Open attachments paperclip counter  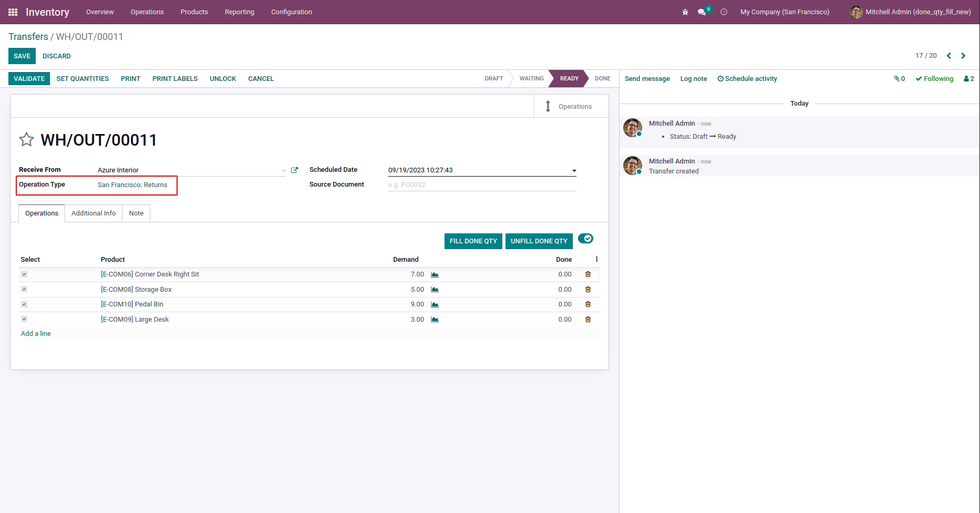point(899,79)
